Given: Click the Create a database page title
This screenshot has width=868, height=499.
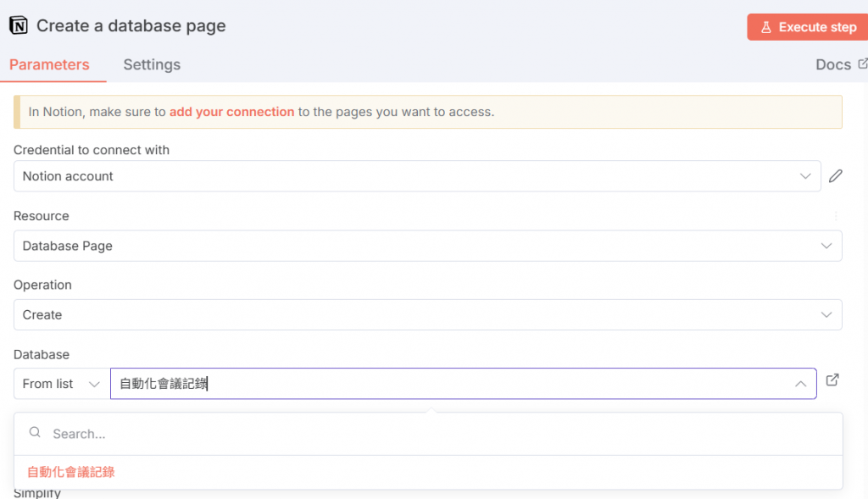Looking at the screenshot, I should coord(131,25).
